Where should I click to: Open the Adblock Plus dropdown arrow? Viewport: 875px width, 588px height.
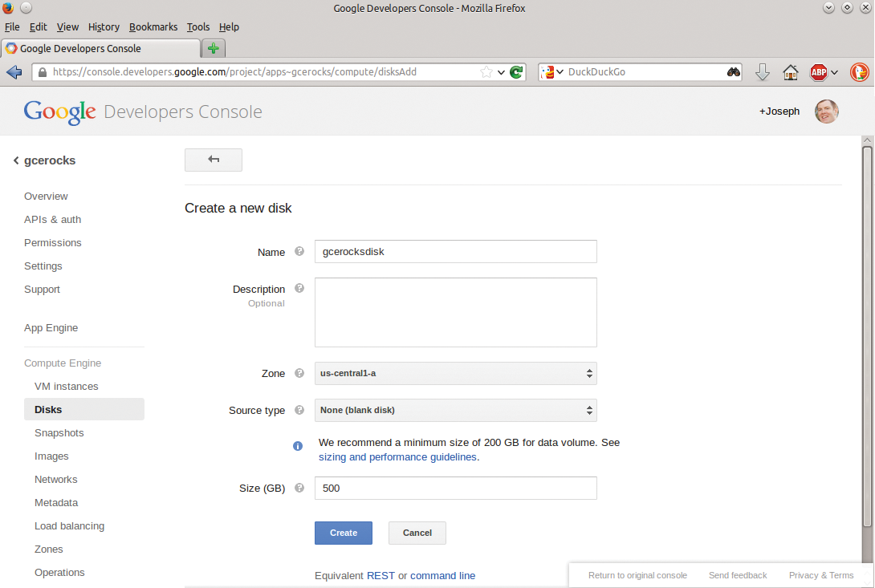[x=834, y=72]
